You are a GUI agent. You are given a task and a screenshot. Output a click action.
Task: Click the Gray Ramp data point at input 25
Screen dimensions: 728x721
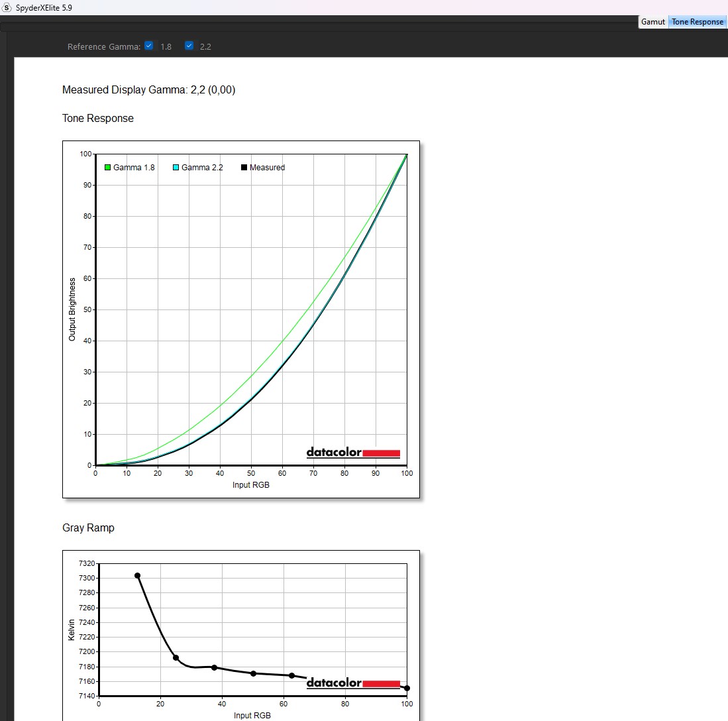tap(176, 657)
